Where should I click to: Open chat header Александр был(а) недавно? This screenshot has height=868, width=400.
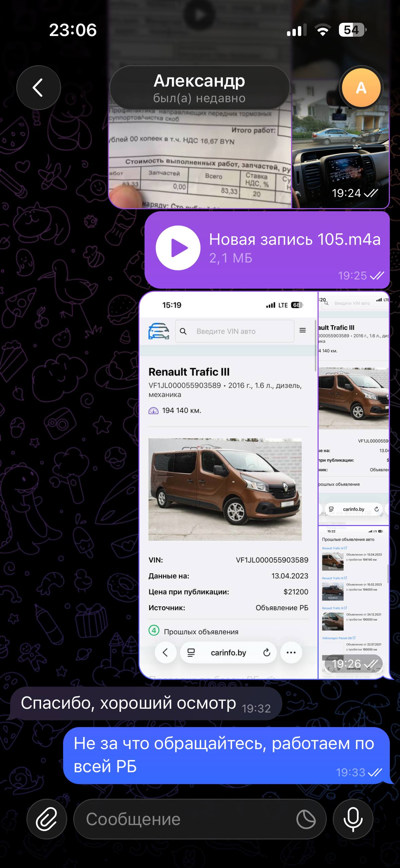pyautogui.click(x=199, y=88)
